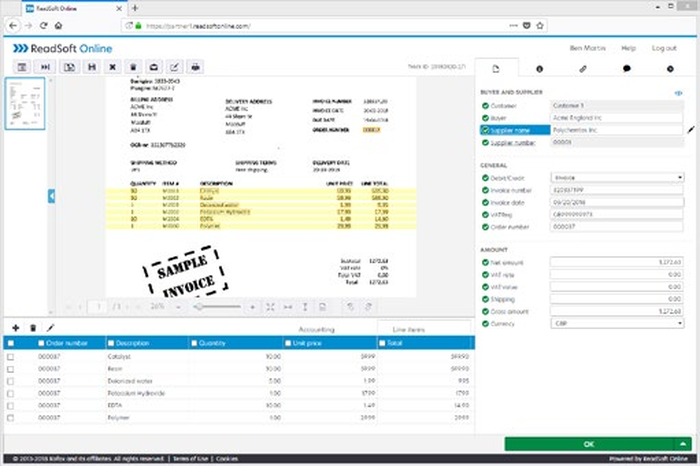Click the pencil icon next to Supplier name
Image resolution: width=700 pixels, height=466 pixels.
691,130
